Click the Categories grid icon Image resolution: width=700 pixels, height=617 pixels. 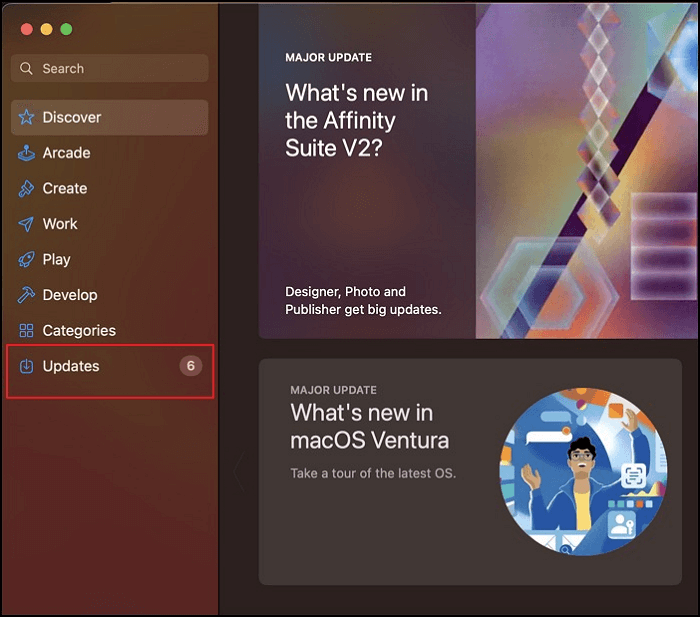[26, 330]
